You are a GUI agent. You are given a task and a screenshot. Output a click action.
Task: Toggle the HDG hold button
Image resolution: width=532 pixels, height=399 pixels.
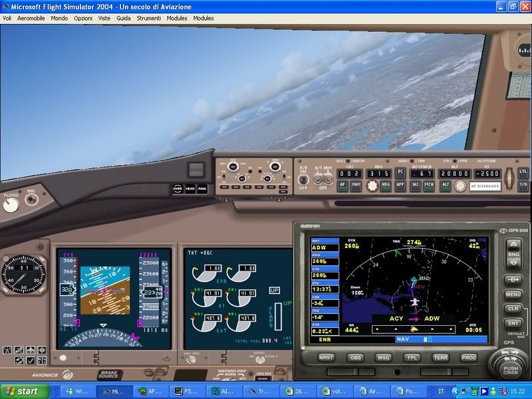(x=386, y=186)
